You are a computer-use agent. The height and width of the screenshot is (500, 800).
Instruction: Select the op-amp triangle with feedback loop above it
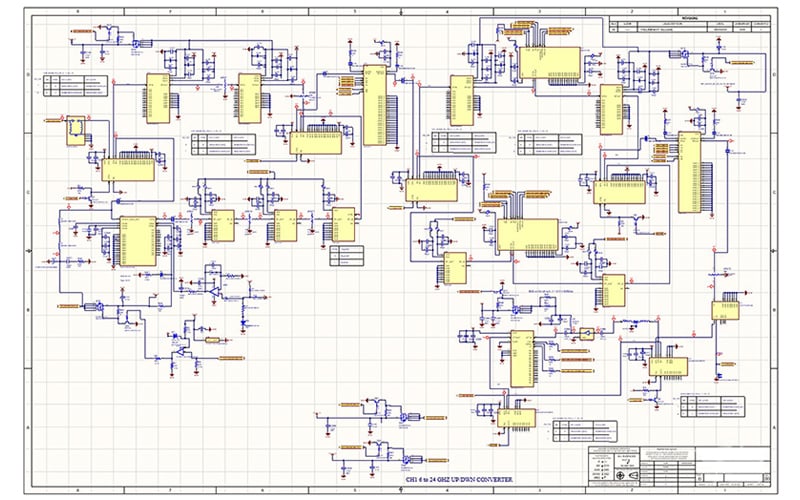214,292
